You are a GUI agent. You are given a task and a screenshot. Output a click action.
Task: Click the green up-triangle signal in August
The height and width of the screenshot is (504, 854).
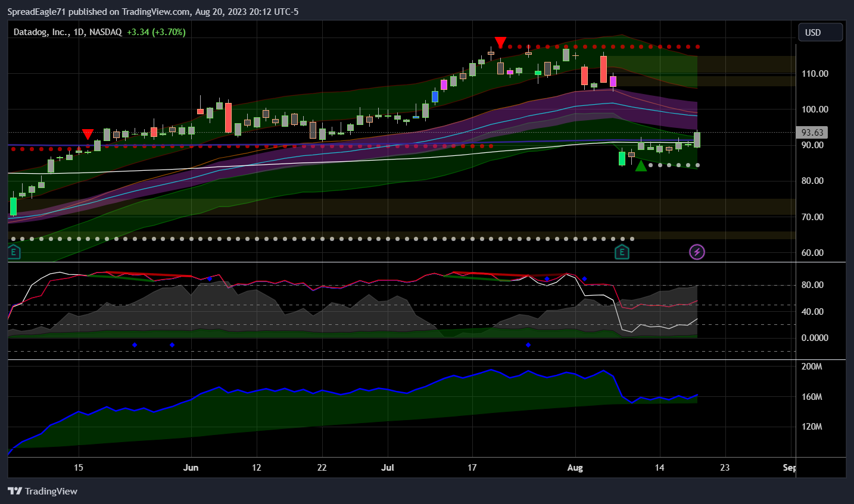(641, 165)
